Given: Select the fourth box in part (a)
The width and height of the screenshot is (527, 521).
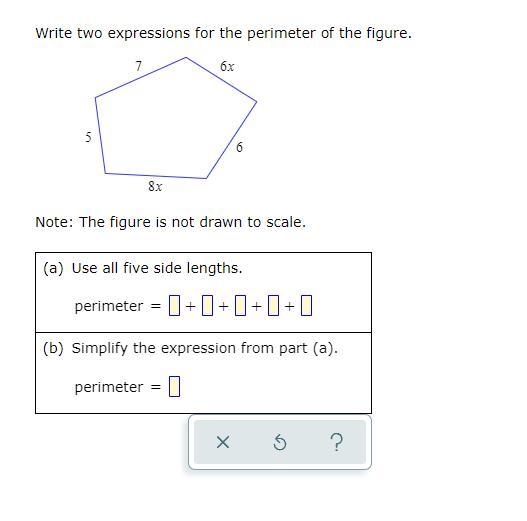Looking at the screenshot, I should (x=273, y=305).
